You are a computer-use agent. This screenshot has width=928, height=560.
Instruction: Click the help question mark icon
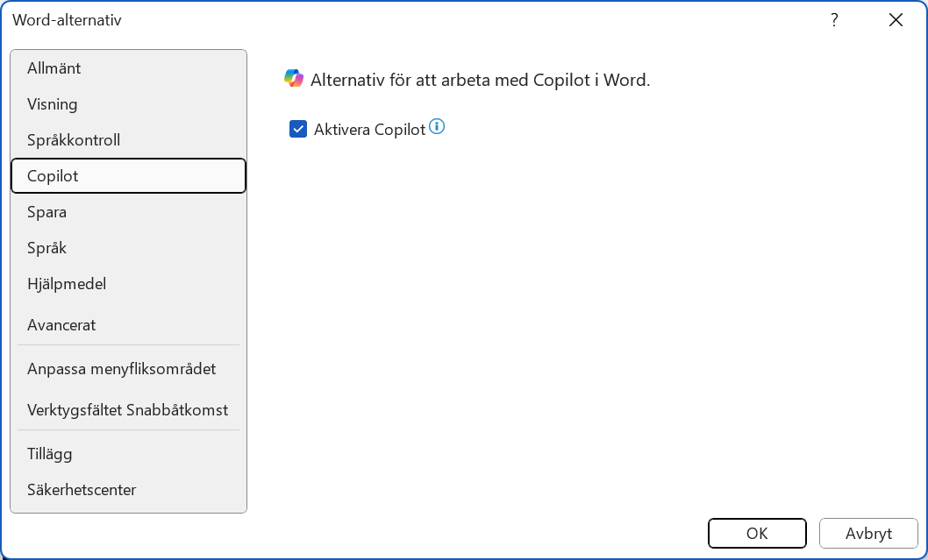[x=834, y=20]
